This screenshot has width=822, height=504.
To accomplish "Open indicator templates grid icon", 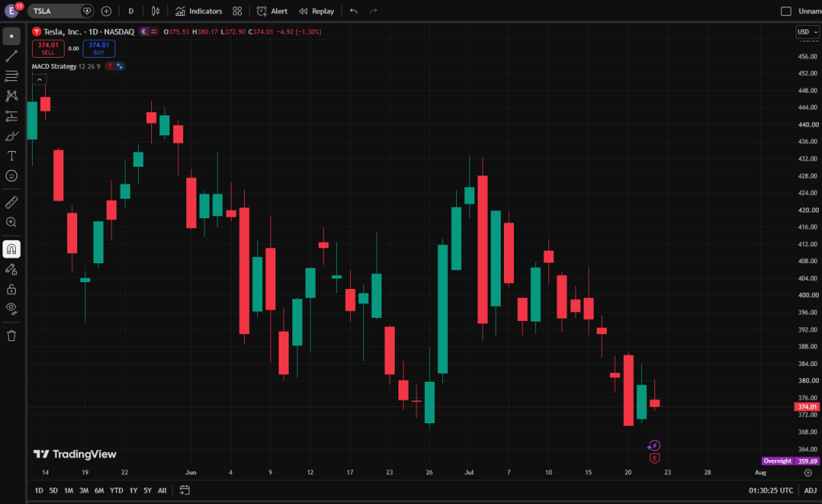I will pyautogui.click(x=238, y=11).
